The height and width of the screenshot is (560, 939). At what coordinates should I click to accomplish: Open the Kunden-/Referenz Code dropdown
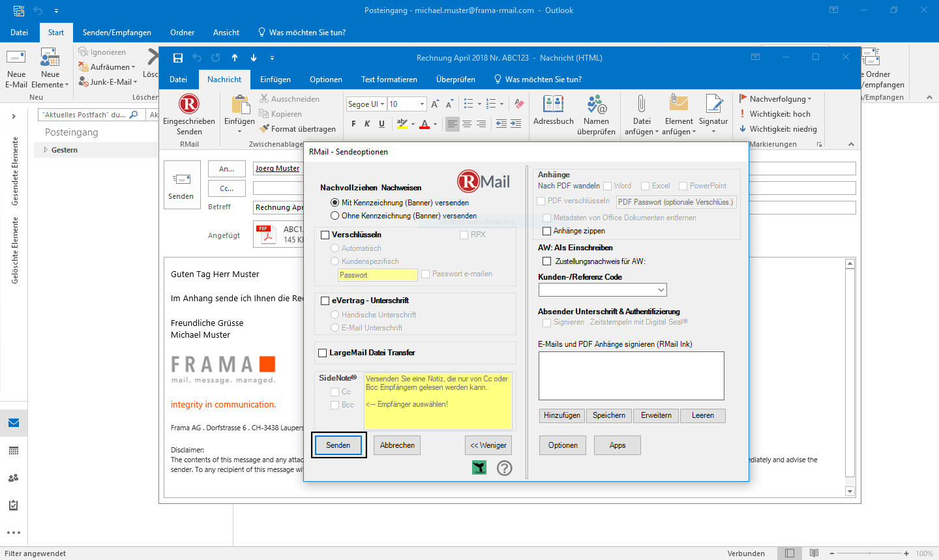(x=661, y=289)
